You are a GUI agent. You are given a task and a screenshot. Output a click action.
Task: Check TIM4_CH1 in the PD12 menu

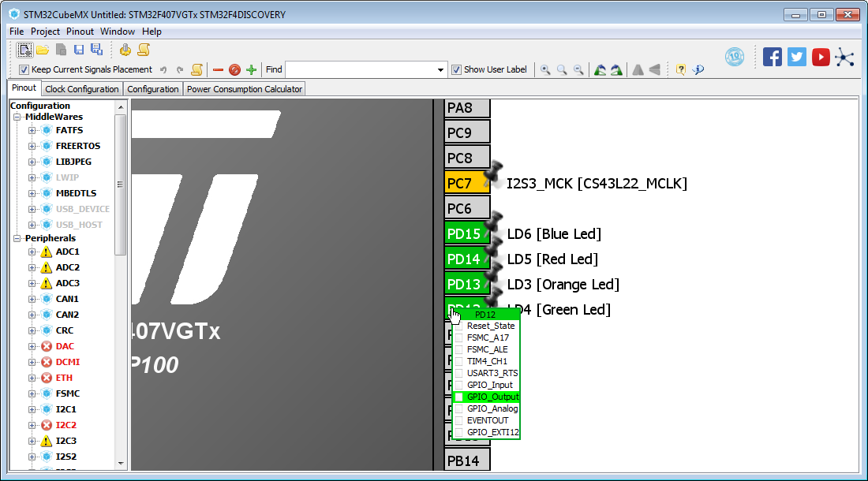tap(459, 362)
